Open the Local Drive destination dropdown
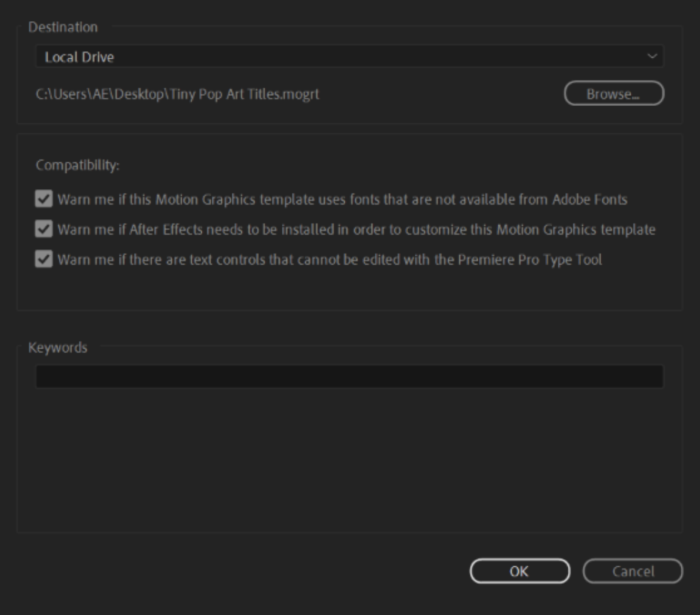Viewport: 700px width, 615px height. pyautogui.click(x=349, y=57)
